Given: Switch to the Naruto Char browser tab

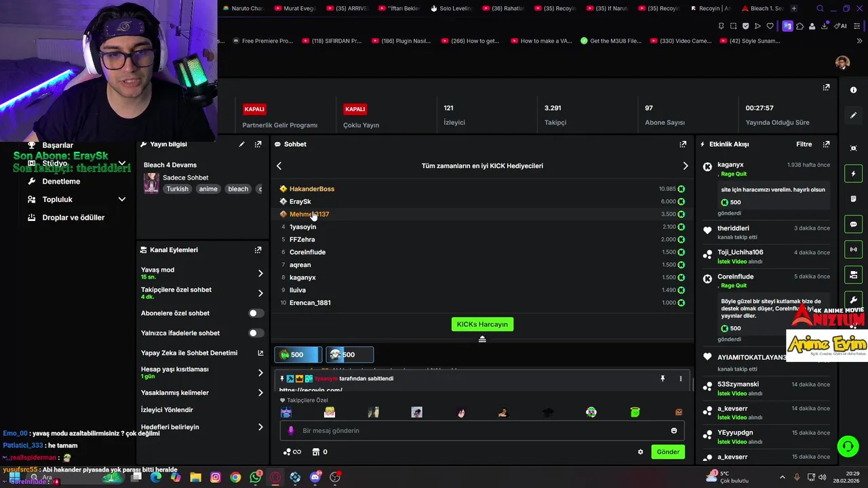Looking at the screenshot, I should coord(243,9).
